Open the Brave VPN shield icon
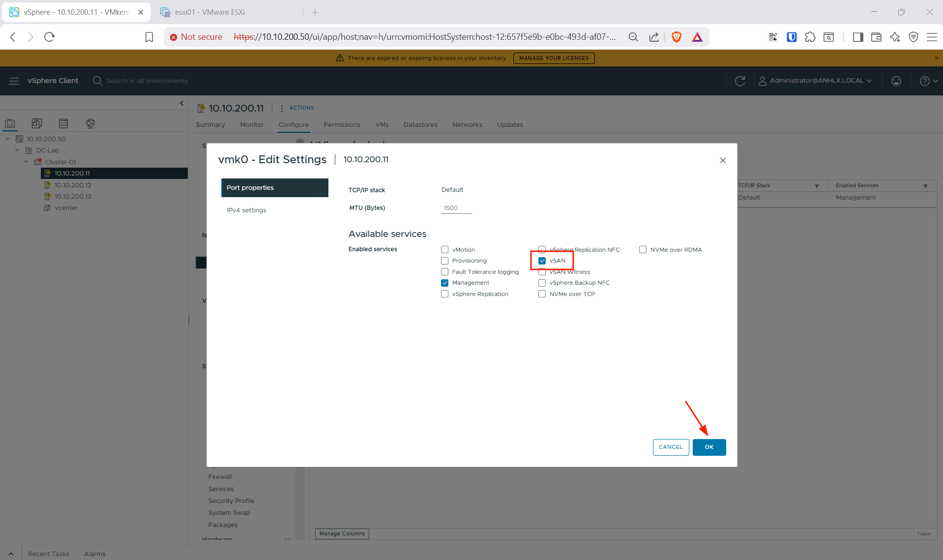This screenshot has width=943, height=560. (914, 37)
